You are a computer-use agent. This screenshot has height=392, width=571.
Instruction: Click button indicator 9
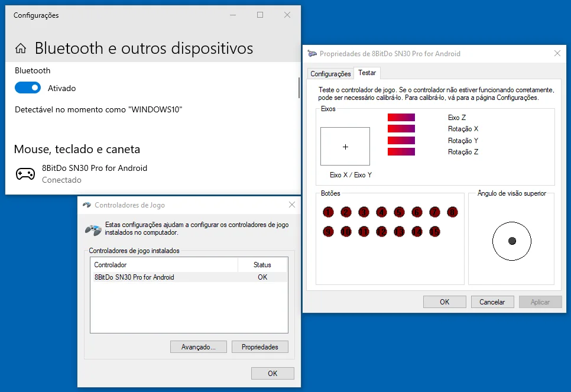click(328, 231)
